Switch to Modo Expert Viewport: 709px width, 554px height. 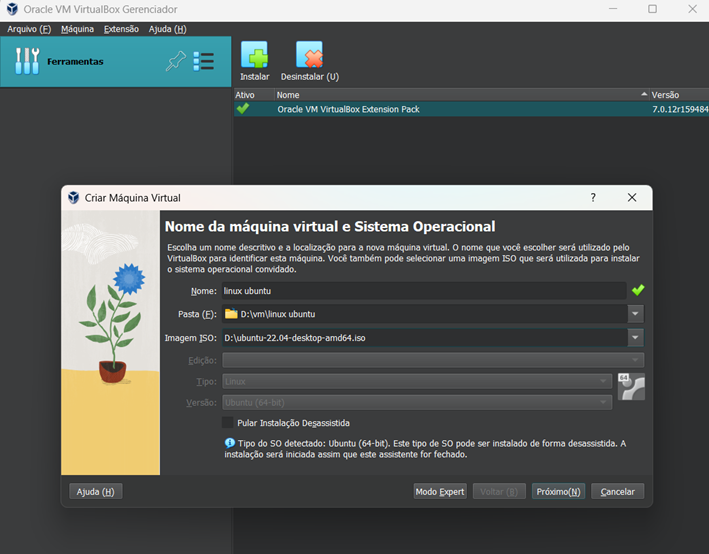pyautogui.click(x=440, y=492)
